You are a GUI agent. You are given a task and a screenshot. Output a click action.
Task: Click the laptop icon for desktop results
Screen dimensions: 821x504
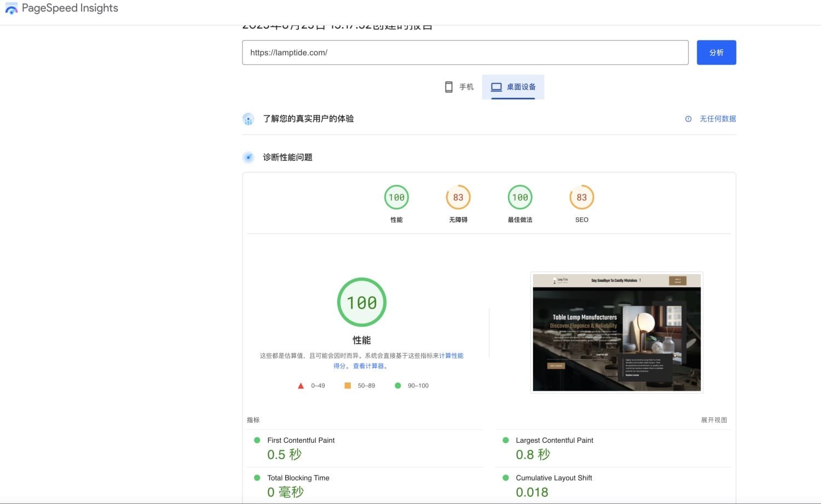coord(496,87)
